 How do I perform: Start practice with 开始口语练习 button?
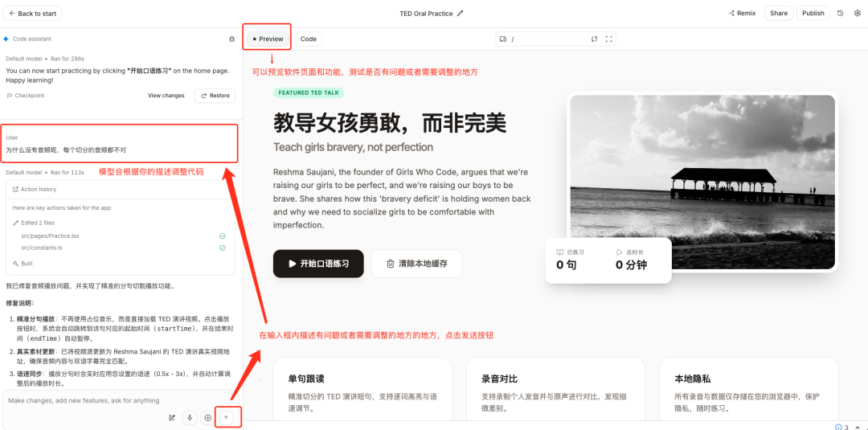tap(318, 264)
